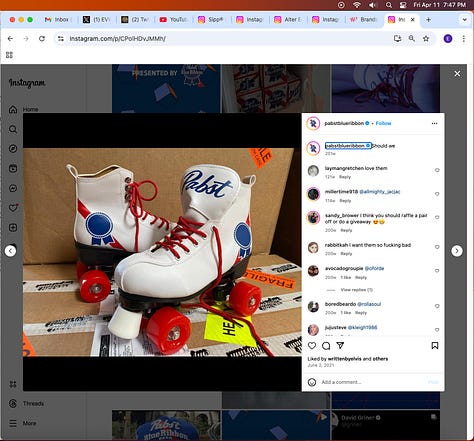The image size is (474, 441).
Task: Like millertime918's comment
Action: (x=437, y=194)
